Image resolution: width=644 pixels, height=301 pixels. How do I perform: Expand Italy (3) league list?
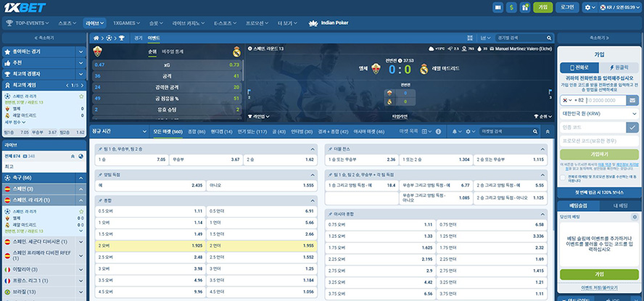coord(81,269)
